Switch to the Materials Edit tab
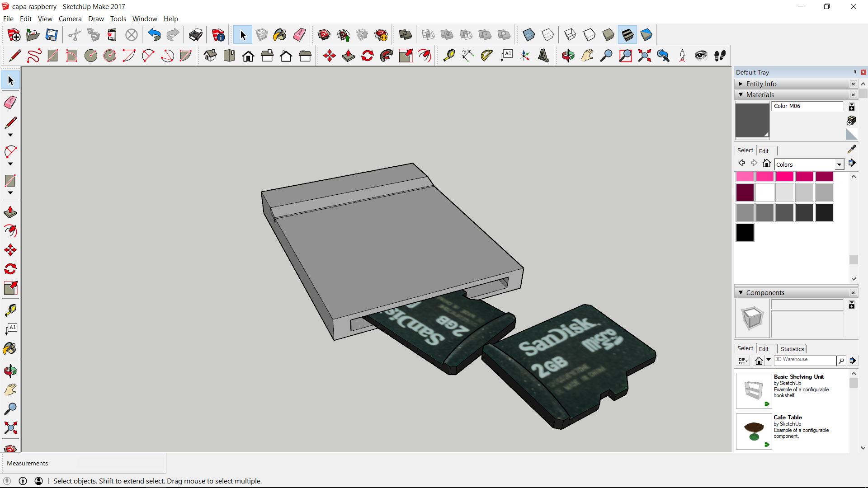The width and height of the screenshot is (868, 488). tap(764, 151)
